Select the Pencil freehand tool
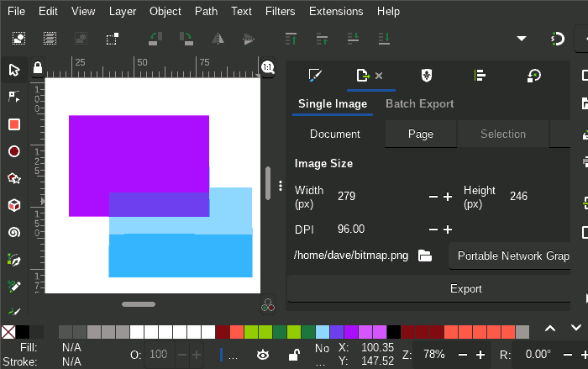Screen dimensions: 588x369 [x=14, y=287]
